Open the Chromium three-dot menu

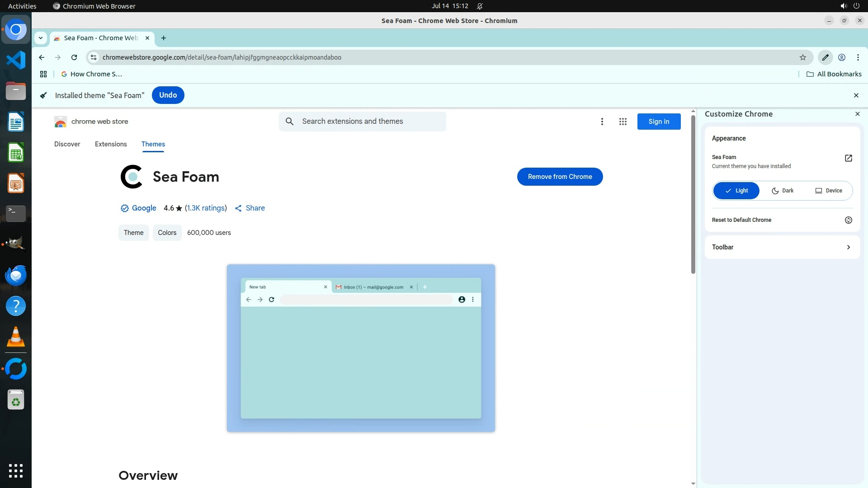(858, 57)
